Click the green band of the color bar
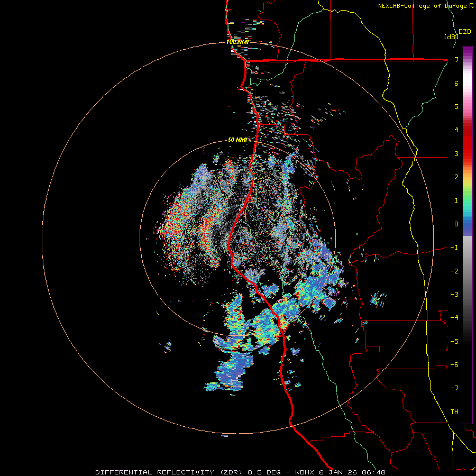 click(x=467, y=197)
